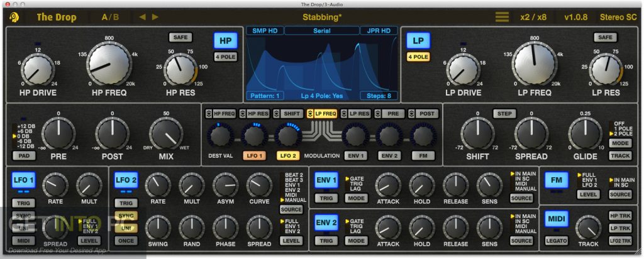644x259 pixels.
Task: Click ENV 1 SOURCE button
Action: [521, 198]
